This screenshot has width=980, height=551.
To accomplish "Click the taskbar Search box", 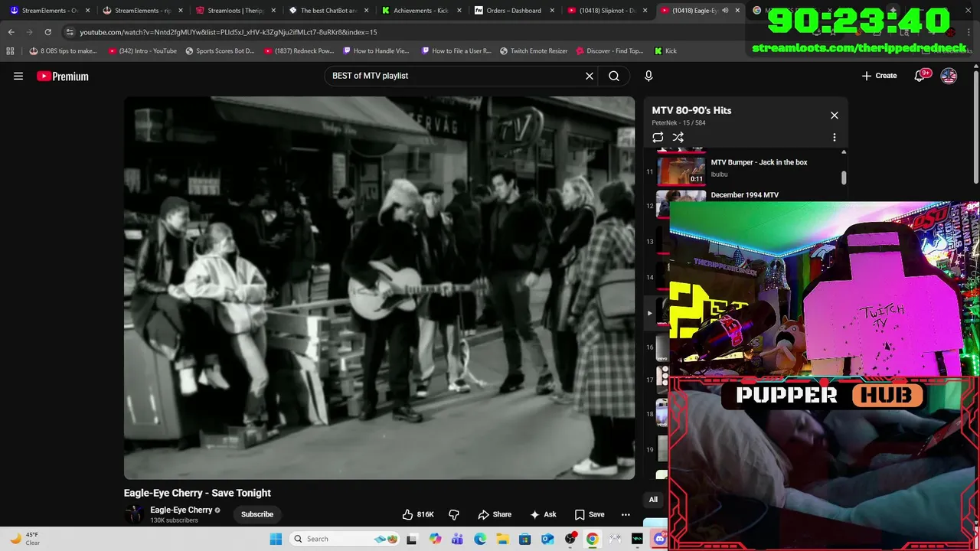I will (x=346, y=539).
